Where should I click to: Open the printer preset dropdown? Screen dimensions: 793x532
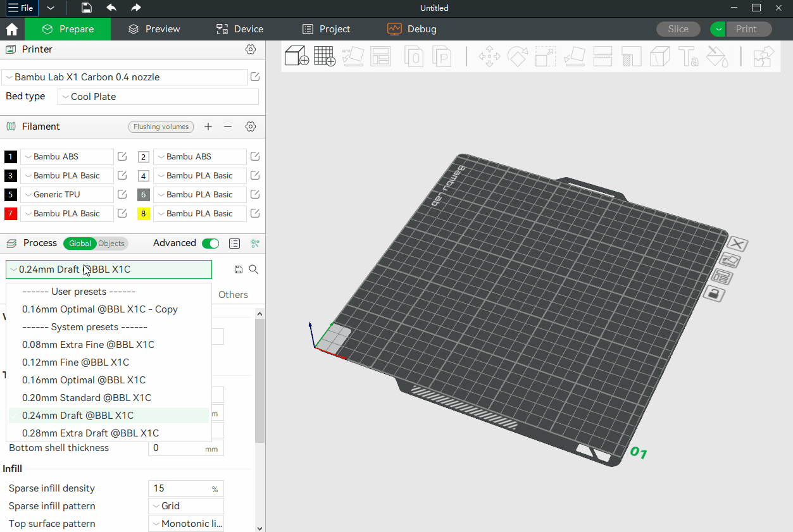125,77
